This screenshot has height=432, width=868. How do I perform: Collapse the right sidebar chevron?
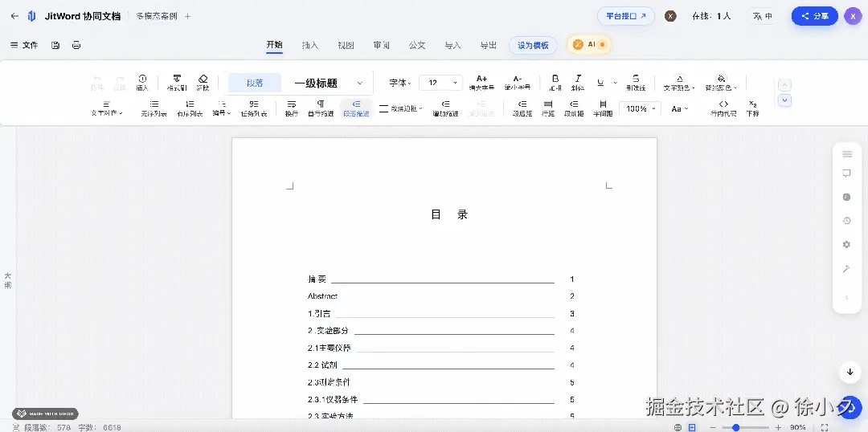tap(846, 298)
